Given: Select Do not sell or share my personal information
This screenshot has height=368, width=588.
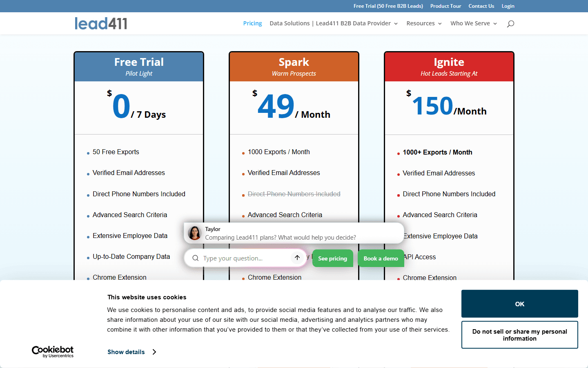Looking at the screenshot, I should [x=520, y=335].
